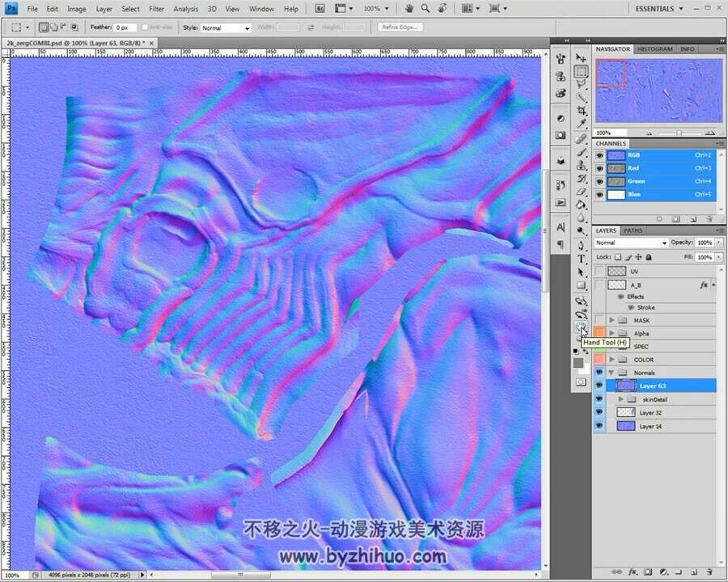The image size is (728, 582).
Task: Select the Rectangular Marquee tool
Action: point(581,71)
